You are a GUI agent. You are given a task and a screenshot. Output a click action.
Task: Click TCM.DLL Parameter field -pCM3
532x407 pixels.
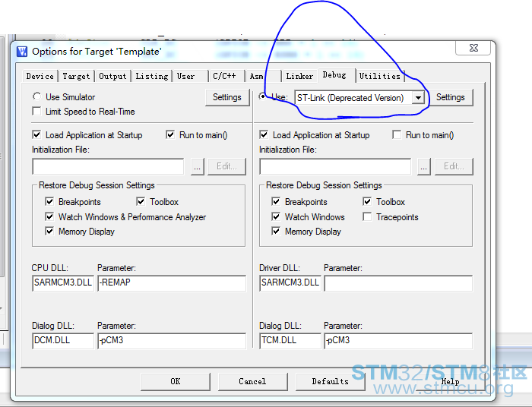(x=398, y=341)
